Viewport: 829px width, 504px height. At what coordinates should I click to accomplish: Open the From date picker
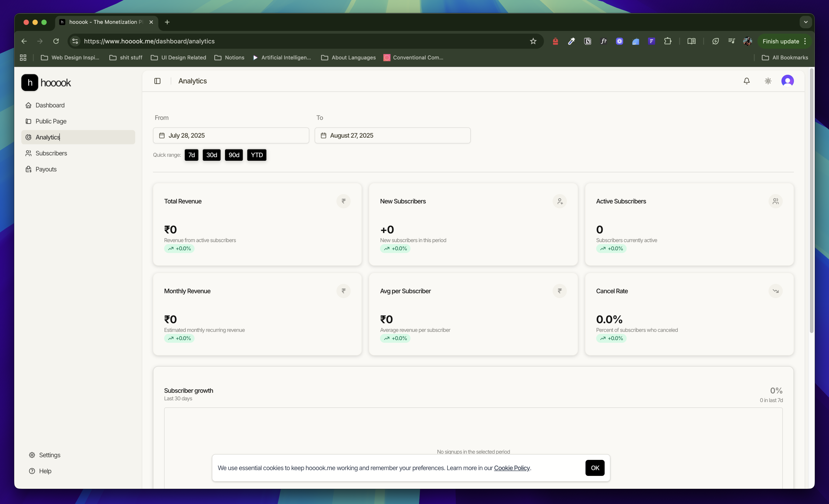(231, 135)
